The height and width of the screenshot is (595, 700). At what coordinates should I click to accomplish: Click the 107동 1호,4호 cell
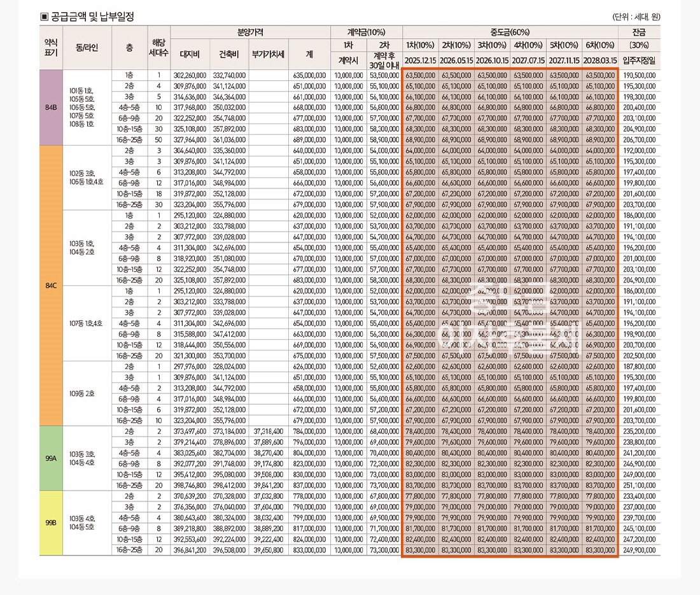coord(86,323)
